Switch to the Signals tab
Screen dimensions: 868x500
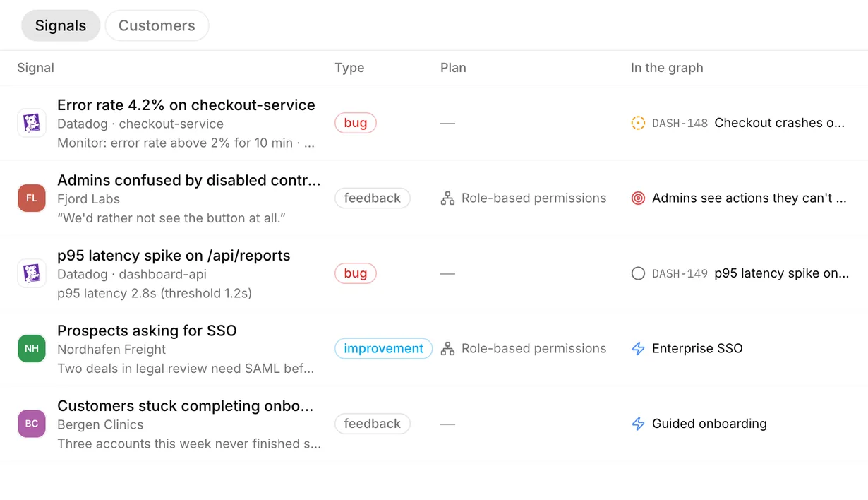[x=61, y=25]
